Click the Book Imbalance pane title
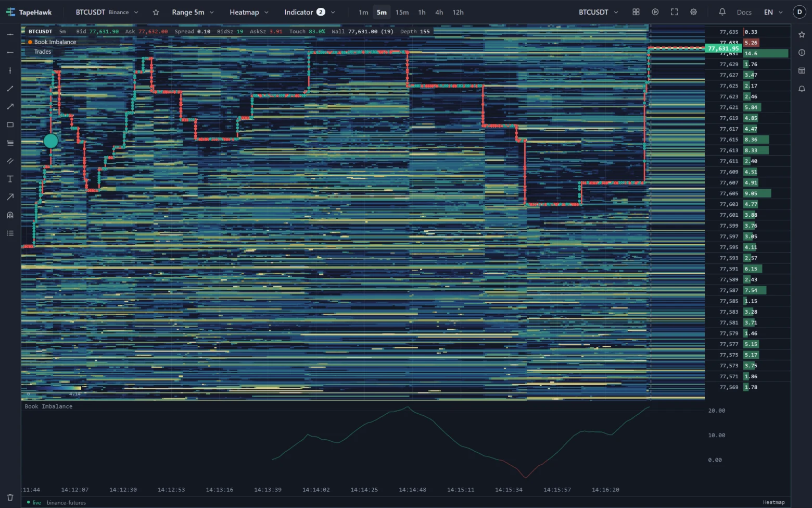 pyautogui.click(x=48, y=406)
